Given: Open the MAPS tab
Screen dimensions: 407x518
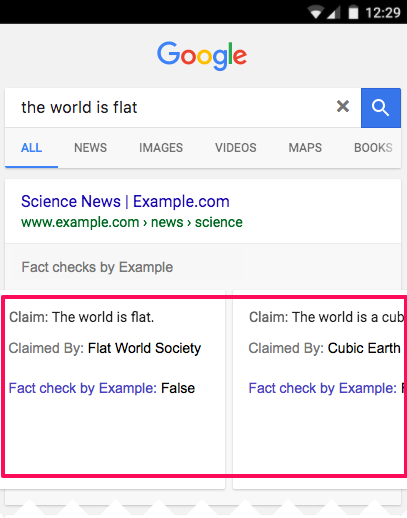Looking at the screenshot, I should coord(305,148).
